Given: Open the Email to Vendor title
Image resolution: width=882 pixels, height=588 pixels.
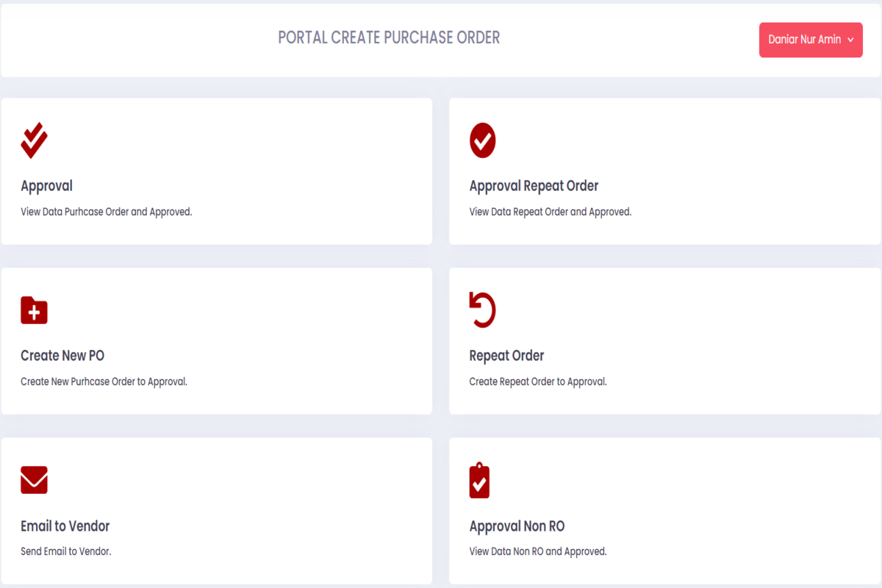Looking at the screenshot, I should 65,526.
